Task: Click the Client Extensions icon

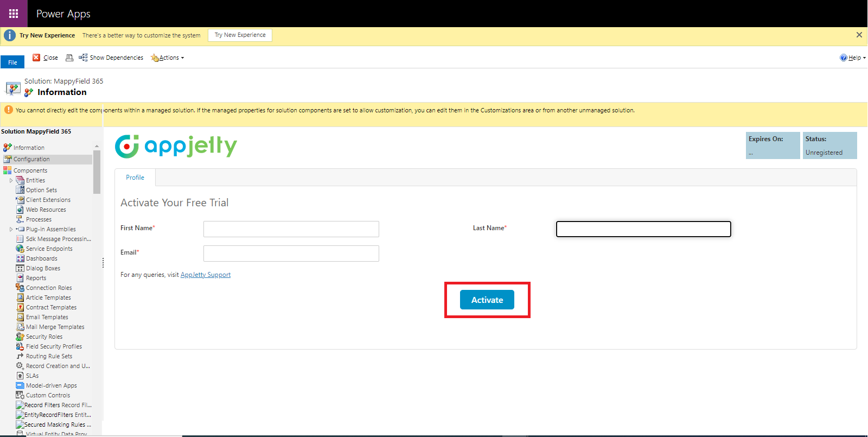Action: point(20,200)
